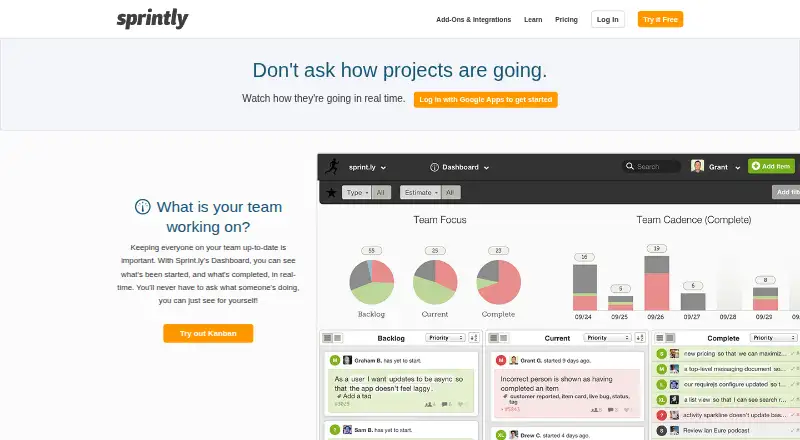Image resolution: width=800 pixels, height=440 pixels.
Task: Click the comment icon on Graham B.'s card
Action: point(446,404)
